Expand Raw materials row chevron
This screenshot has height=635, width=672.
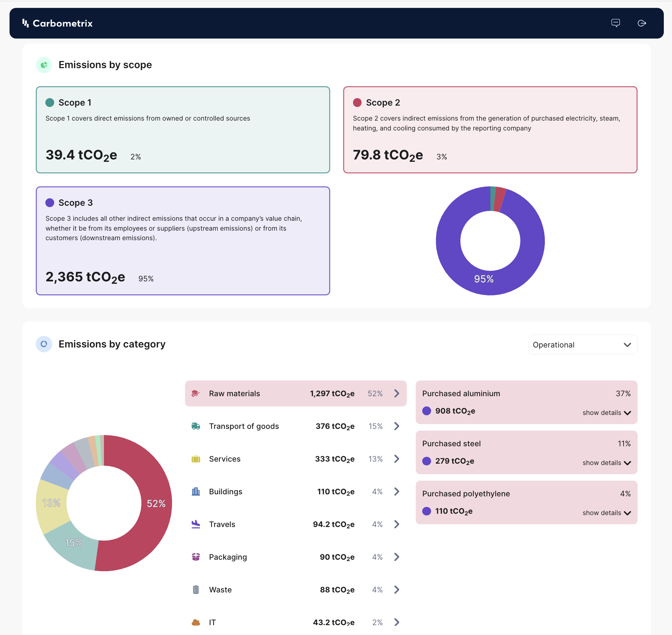tap(397, 393)
